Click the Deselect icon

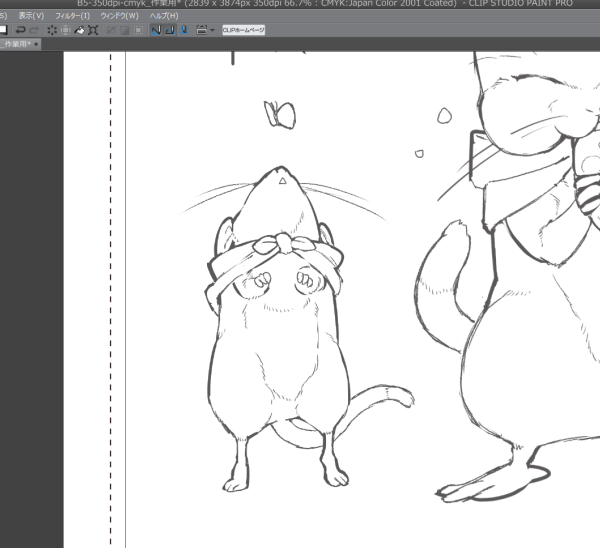click(111, 30)
